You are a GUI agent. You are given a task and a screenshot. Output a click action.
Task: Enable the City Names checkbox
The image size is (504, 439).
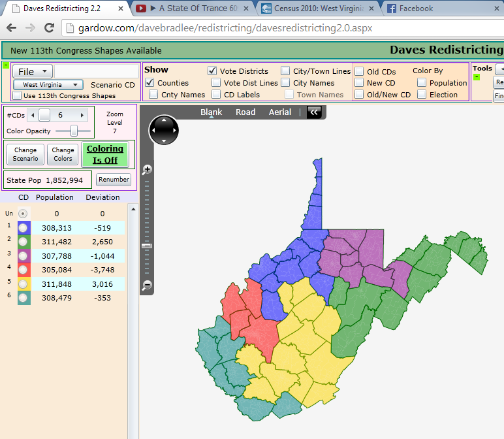pos(286,83)
